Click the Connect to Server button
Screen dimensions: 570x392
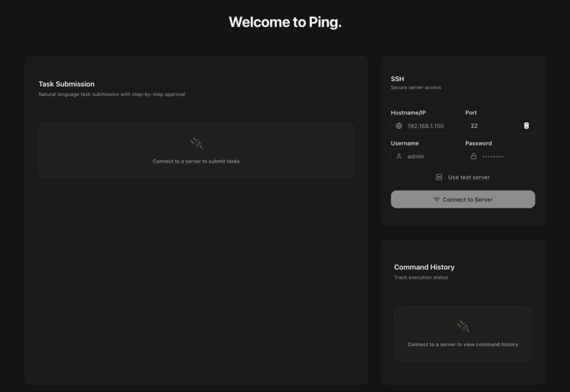point(463,199)
